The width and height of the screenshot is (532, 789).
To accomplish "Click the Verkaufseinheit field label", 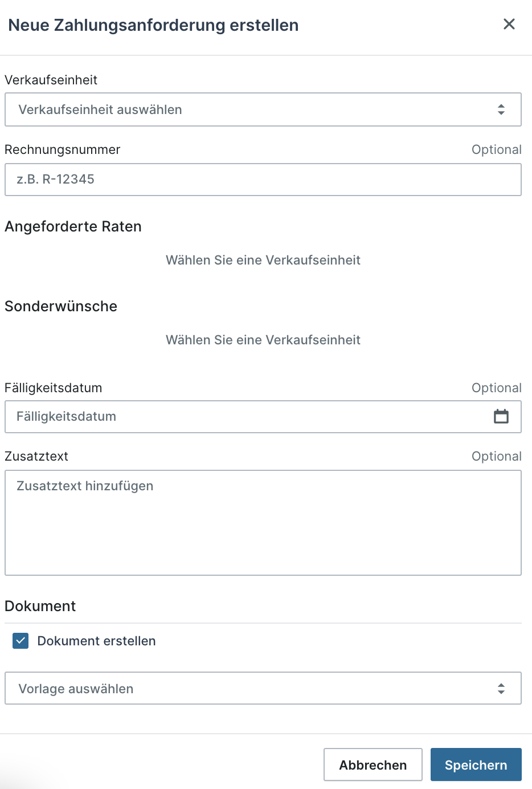I will (51, 80).
